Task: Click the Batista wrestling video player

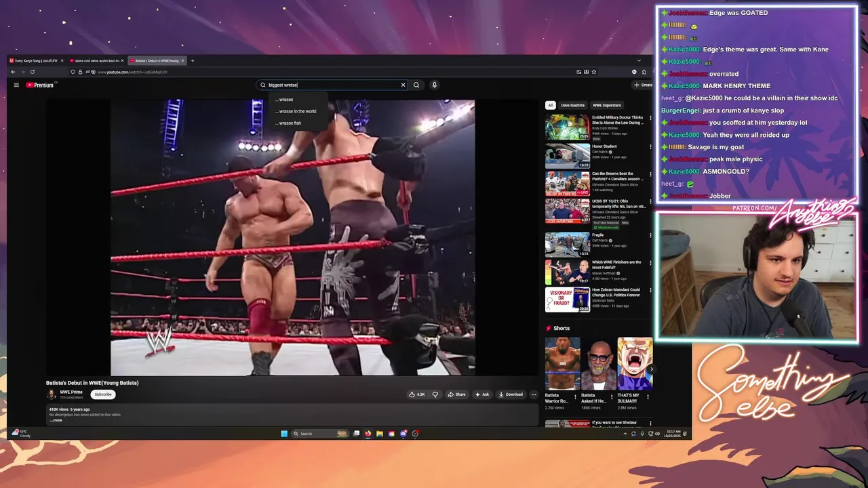Action: [x=292, y=237]
